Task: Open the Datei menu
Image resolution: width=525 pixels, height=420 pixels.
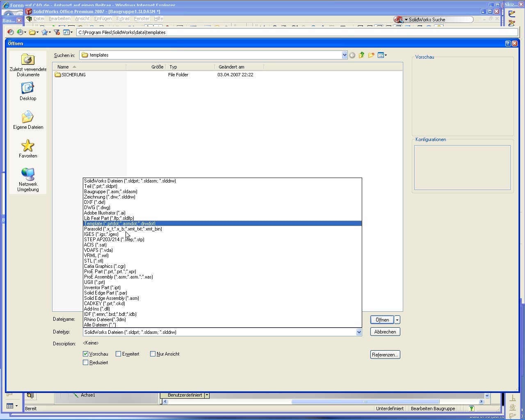Action: pyautogui.click(x=39, y=18)
